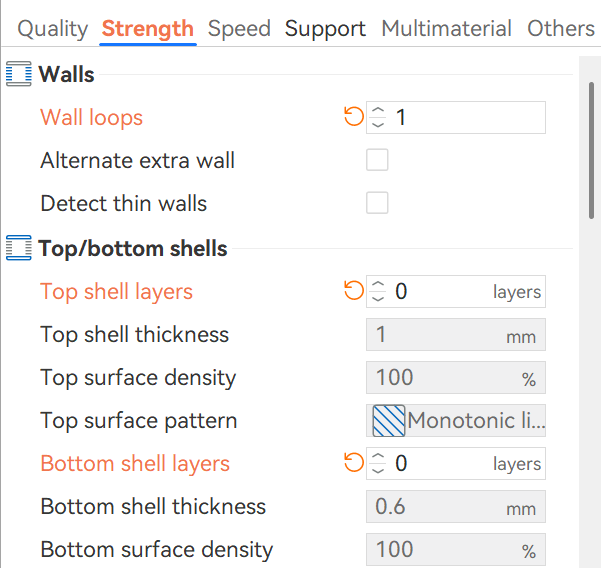The width and height of the screenshot is (601, 568).
Task: Reset Top shell layers to default
Action: pos(353,291)
